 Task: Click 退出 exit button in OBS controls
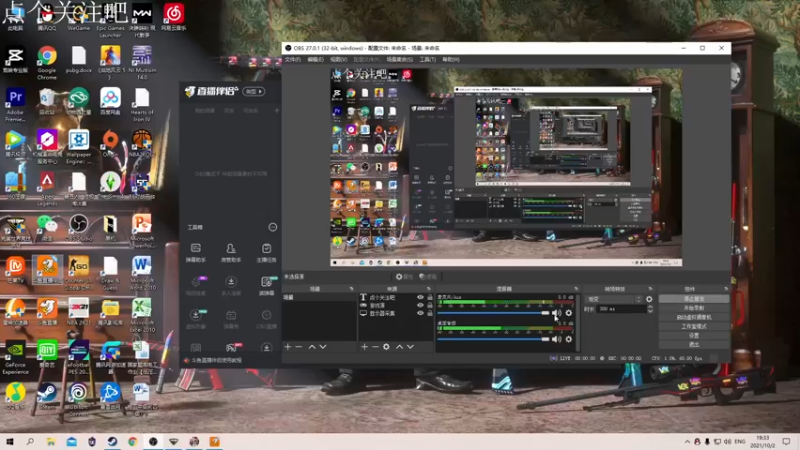694,345
